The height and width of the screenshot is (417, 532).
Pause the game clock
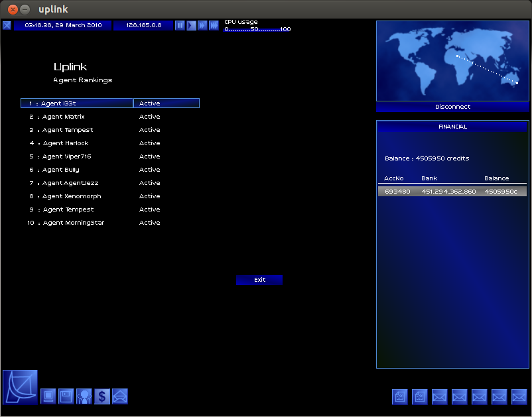pyautogui.click(x=180, y=25)
